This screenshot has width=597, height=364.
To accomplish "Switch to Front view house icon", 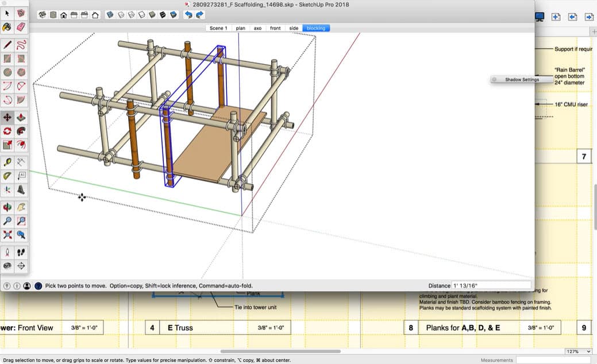I will click(64, 15).
